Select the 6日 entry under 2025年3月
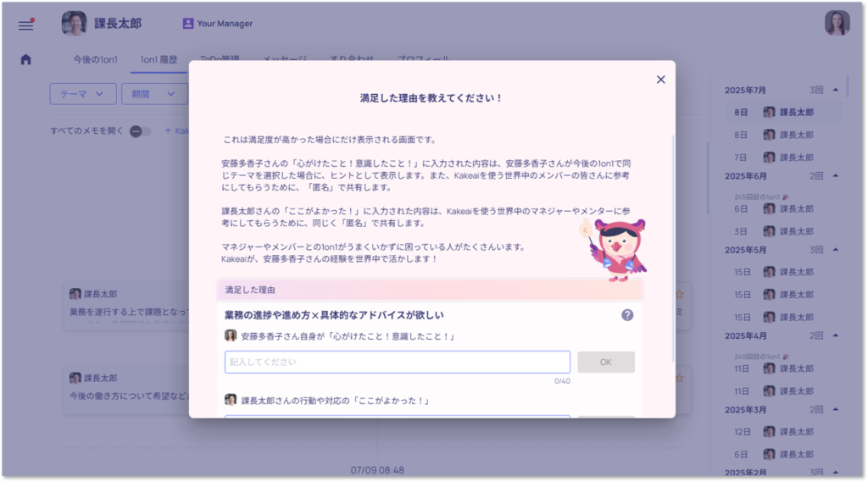The width and height of the screenshot is (868, 482). tap(783, 454)
